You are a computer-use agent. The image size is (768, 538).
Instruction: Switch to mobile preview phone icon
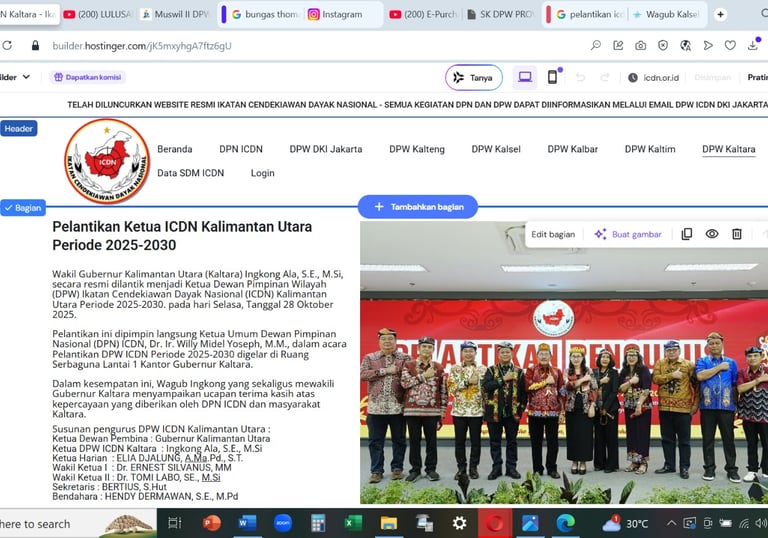point(552,77)
